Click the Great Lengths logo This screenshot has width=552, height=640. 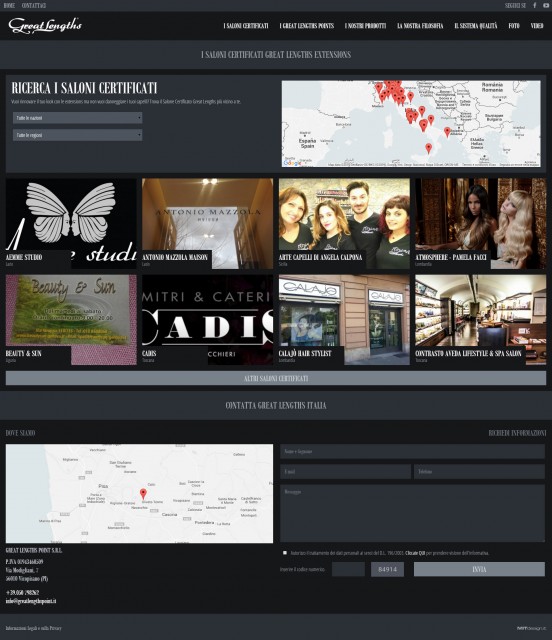(x=45, y=25)
